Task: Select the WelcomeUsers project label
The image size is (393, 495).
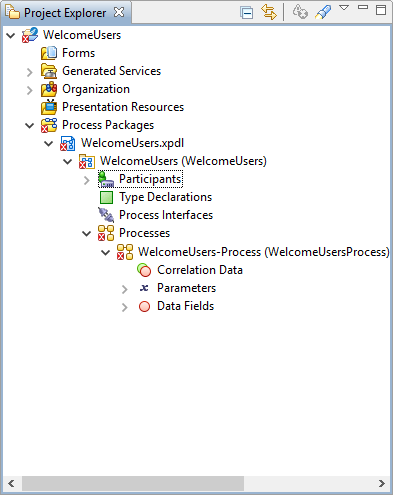Action: pos(82,35)
